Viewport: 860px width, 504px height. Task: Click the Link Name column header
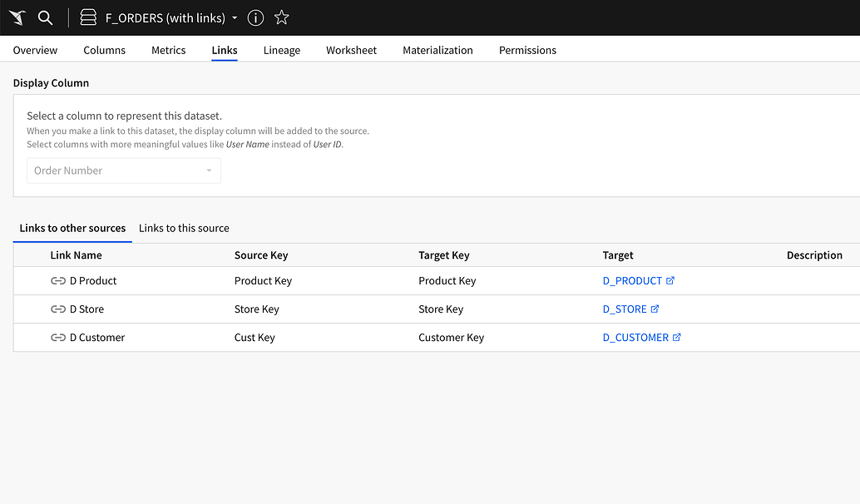[76, 255]
